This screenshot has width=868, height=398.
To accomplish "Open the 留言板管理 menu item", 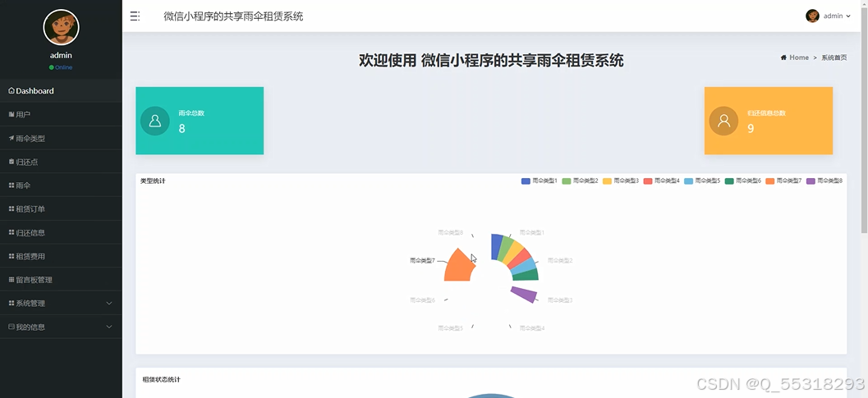I will (x=61, y=280).
